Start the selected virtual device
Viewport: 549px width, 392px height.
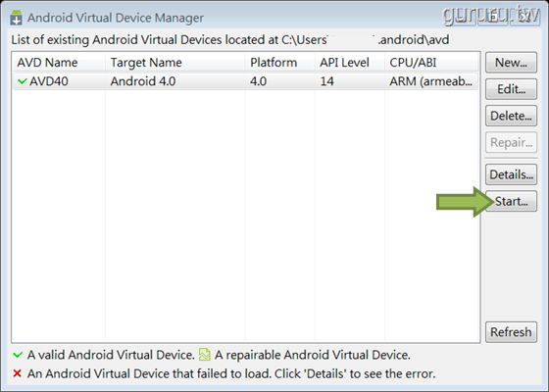511,201
